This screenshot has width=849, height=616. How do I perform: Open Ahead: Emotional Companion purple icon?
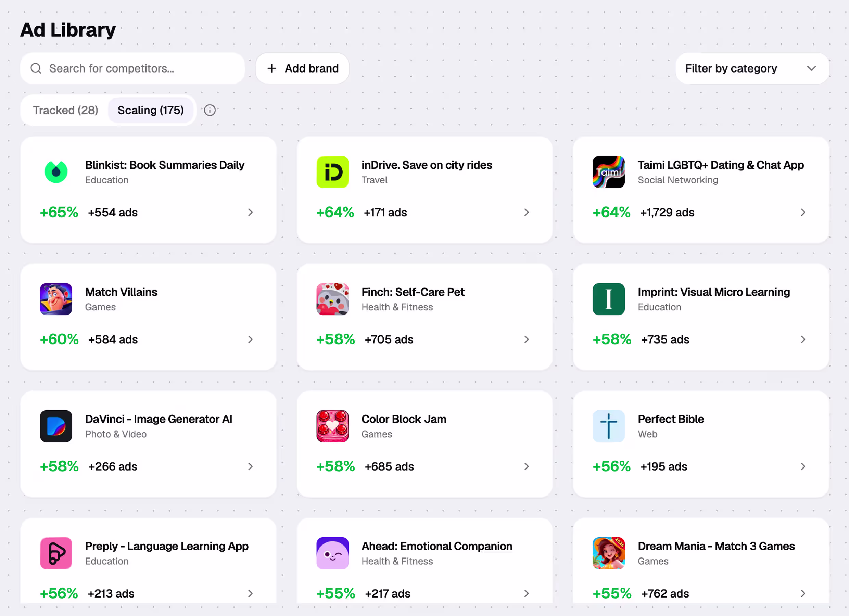(332, 553)
